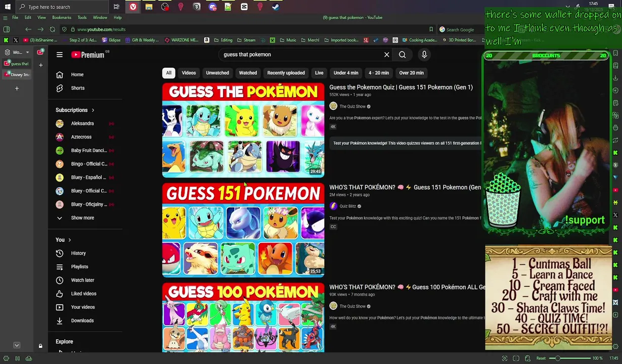Open the Imported bookmarks folder
Image resolution: width=622 pixels, height=364 pixels.
point(341,40)
